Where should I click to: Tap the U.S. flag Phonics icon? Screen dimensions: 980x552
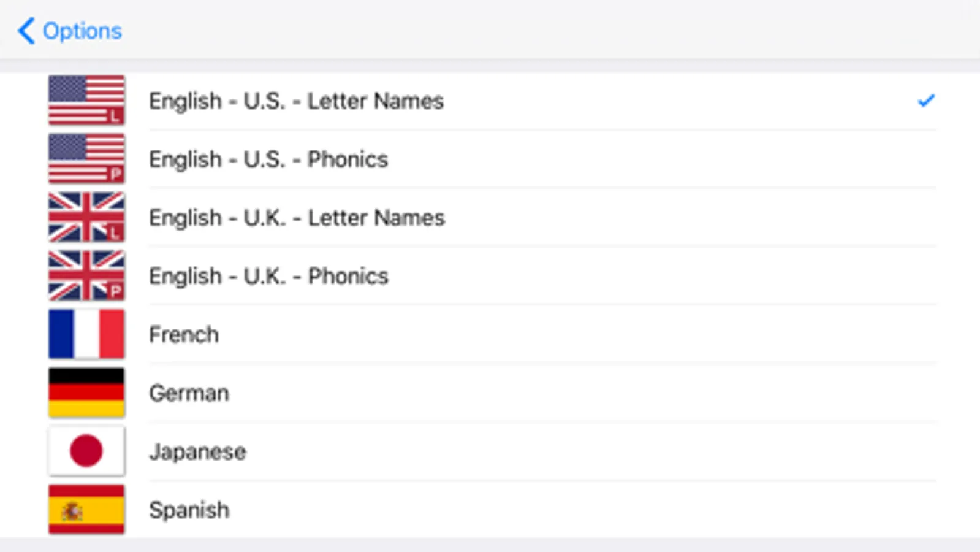[86, 158]
